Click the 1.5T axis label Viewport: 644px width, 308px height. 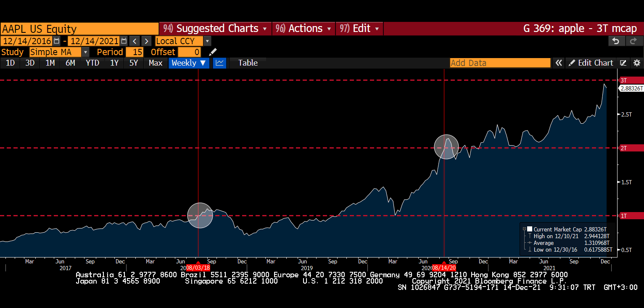tap(626, 182)
